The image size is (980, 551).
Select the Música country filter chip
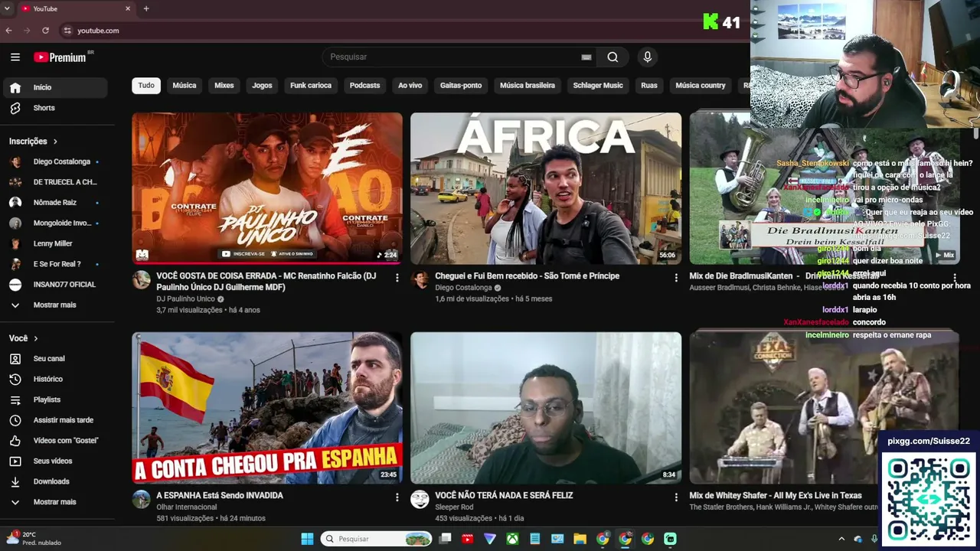point(701,86)
